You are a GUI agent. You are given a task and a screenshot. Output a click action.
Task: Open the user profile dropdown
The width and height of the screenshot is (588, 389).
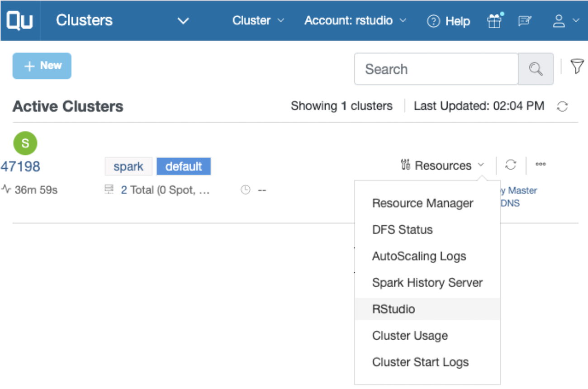coord(566,21)
